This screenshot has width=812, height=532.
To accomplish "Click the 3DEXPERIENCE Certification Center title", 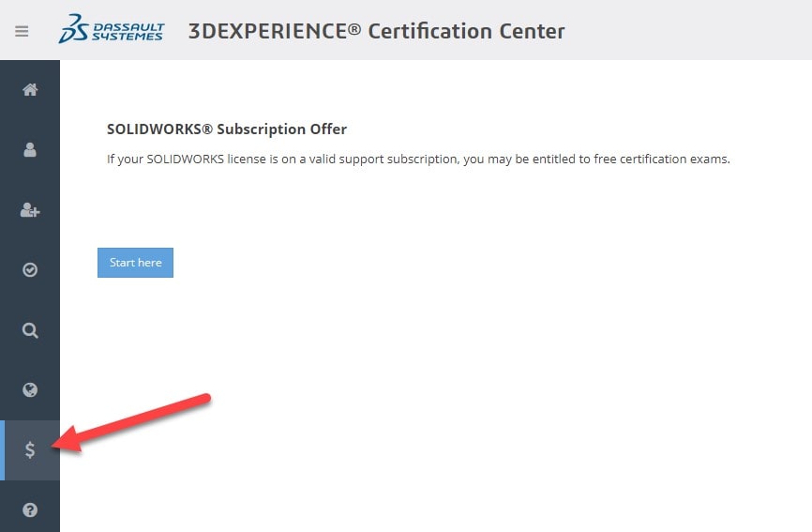I will pyautogui.click(x=376, y=31).
